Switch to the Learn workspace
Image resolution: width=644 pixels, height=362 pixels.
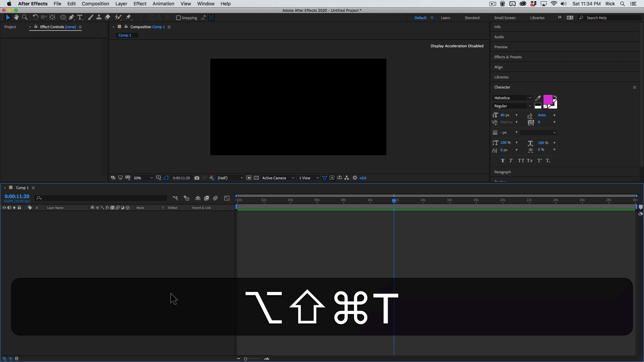(x=445, y=18)
